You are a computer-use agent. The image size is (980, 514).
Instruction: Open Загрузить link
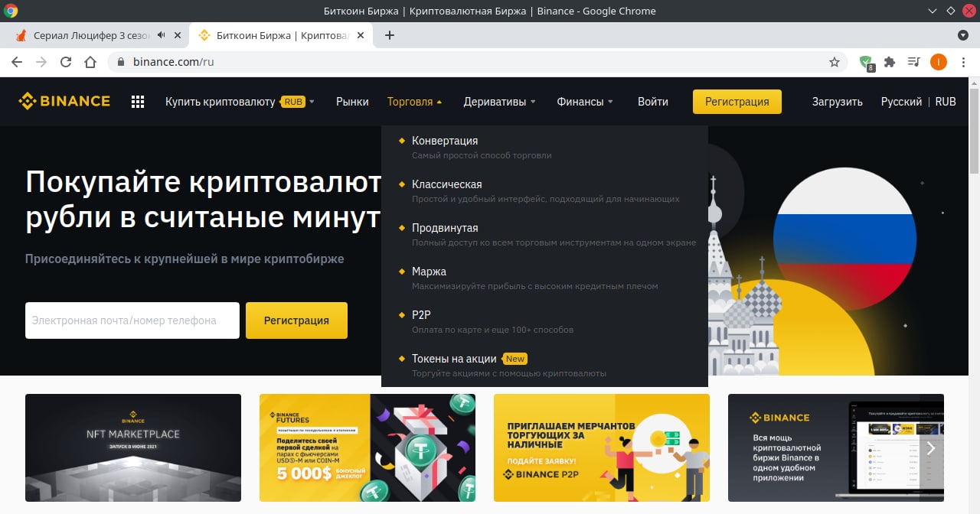point(838,102)
